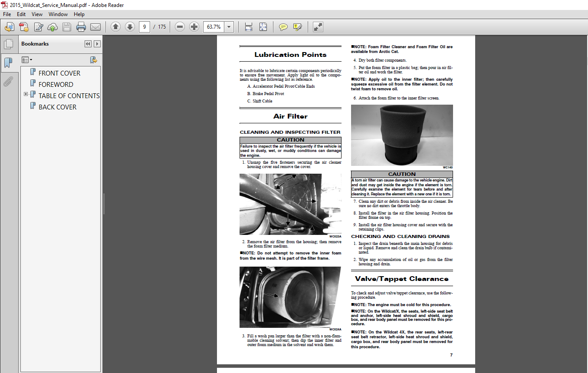Click the Air Filter section heading

(x=290, y=116)
